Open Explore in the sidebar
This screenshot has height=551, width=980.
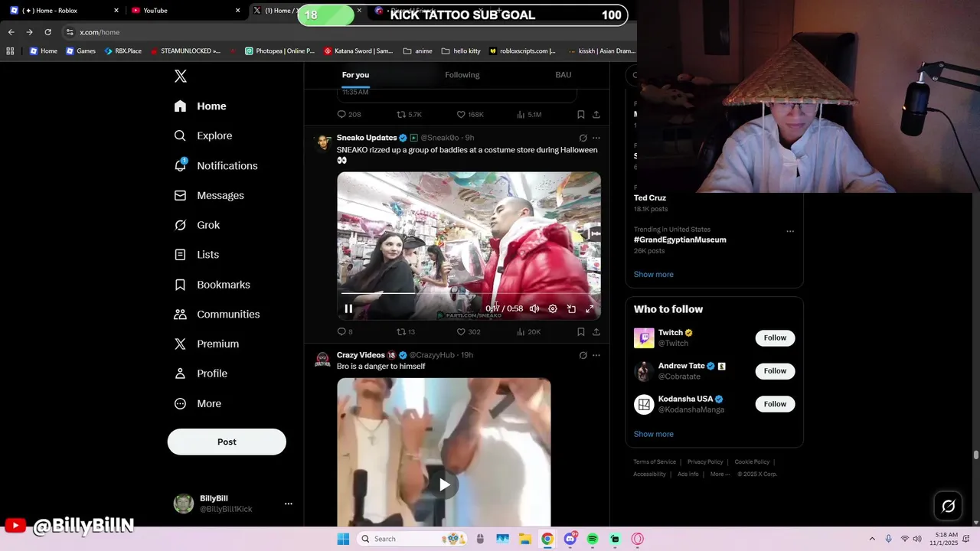(x=204, y=135)
